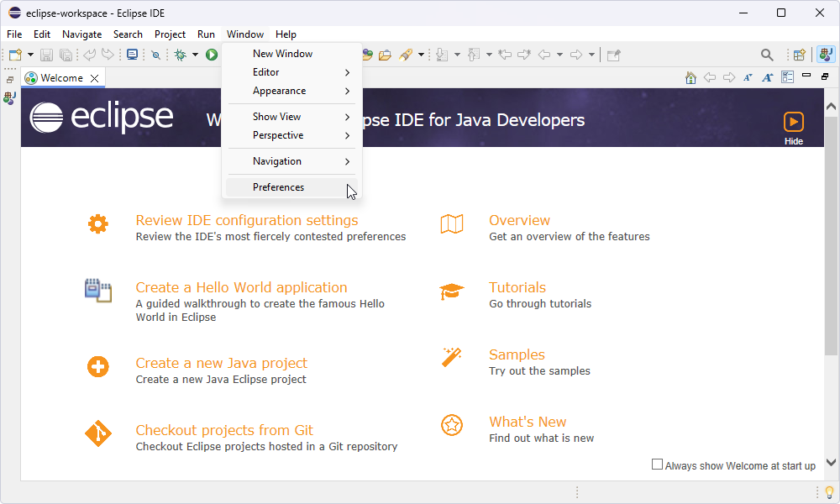Screen dimensions: 840x504
Task: Click the Welcome view forward arrow
Action: point(729,77)
